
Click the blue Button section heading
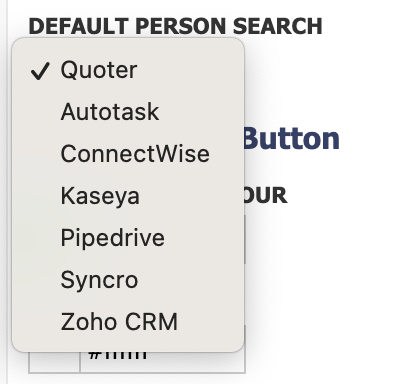point(291,138)
